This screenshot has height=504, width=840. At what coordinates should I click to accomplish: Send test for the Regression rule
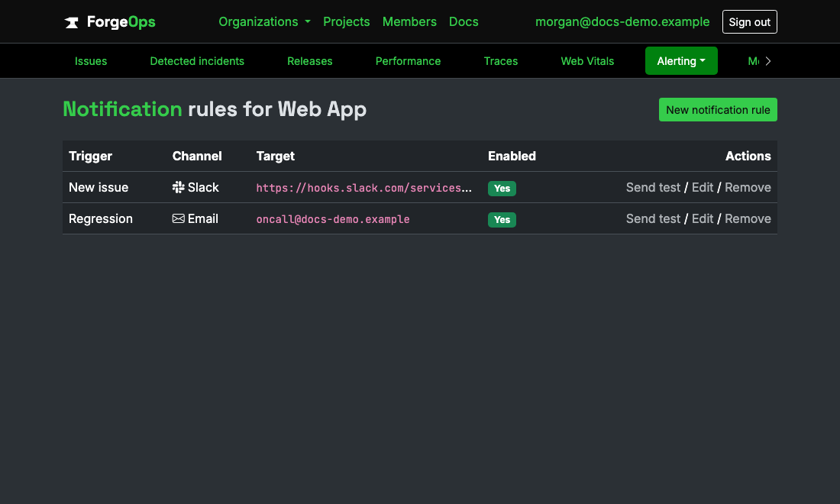click(x=653, y=218)
